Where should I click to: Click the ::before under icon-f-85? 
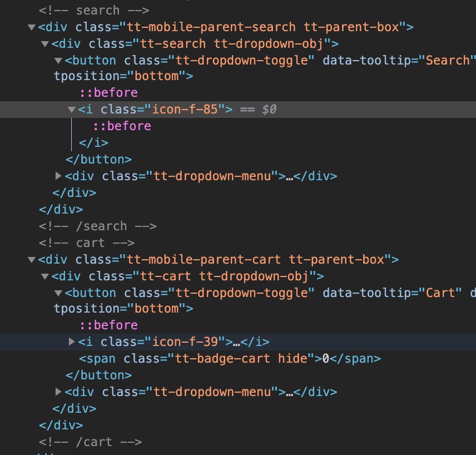click(122, 126)
